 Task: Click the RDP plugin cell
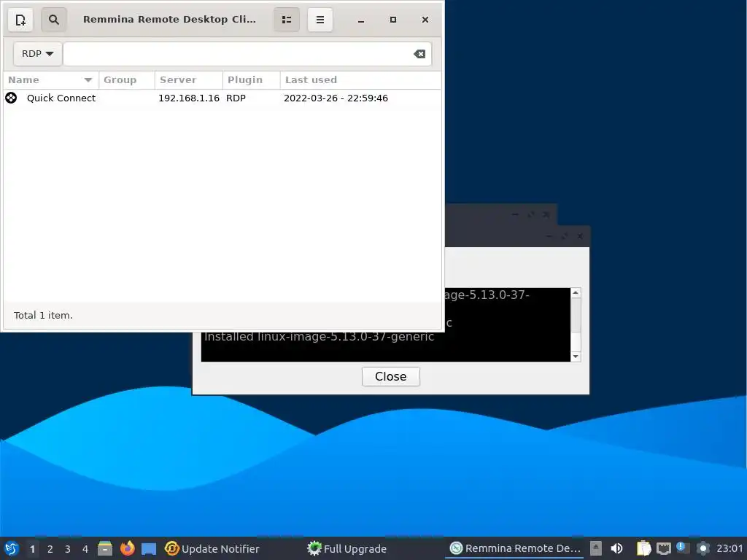coord(236,98)
